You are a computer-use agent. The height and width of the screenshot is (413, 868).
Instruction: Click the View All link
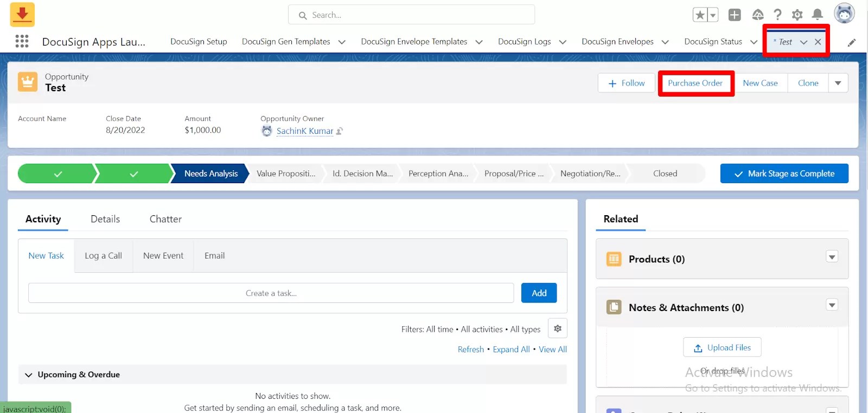point(553,350)
